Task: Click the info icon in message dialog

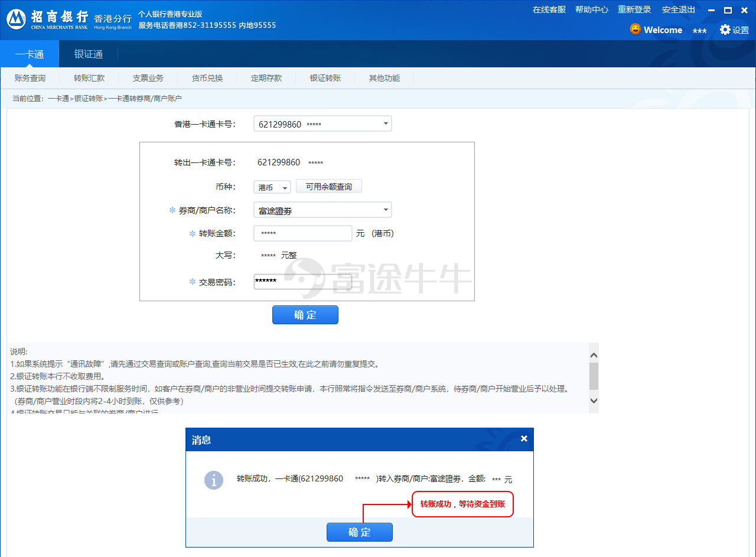Action: (214, 480)
